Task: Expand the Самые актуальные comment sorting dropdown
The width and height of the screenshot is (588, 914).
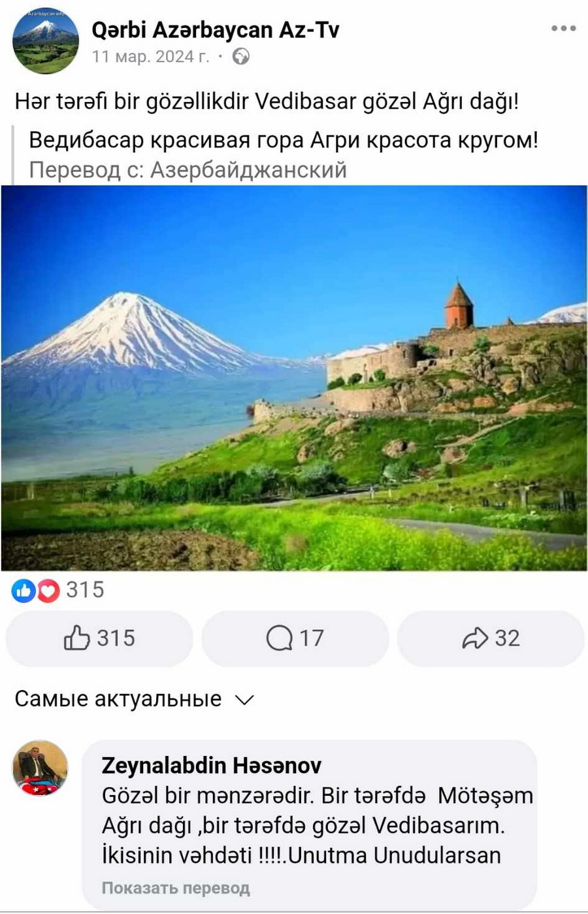Action: pos(134,699)
